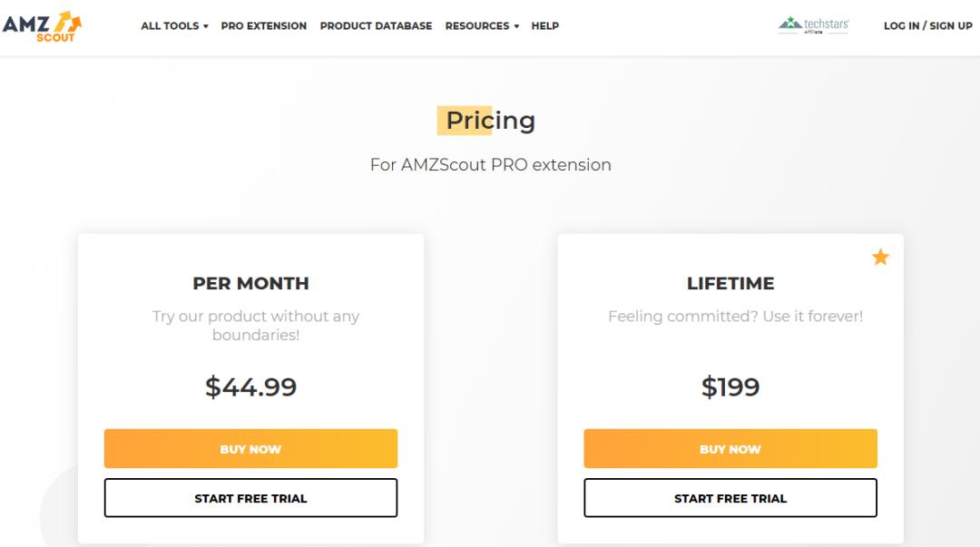Select the Per Month card title
980x547 pixels.
point(250,283)
